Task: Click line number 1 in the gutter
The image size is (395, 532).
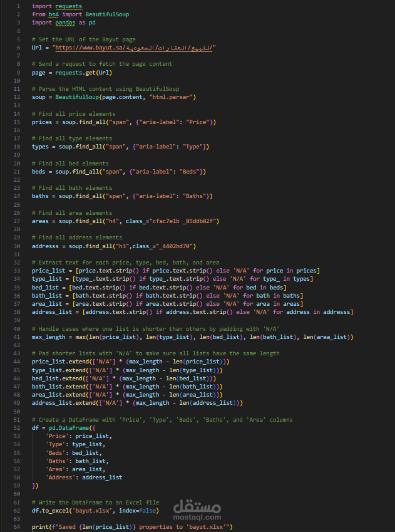Action: (x=18, y=6)
